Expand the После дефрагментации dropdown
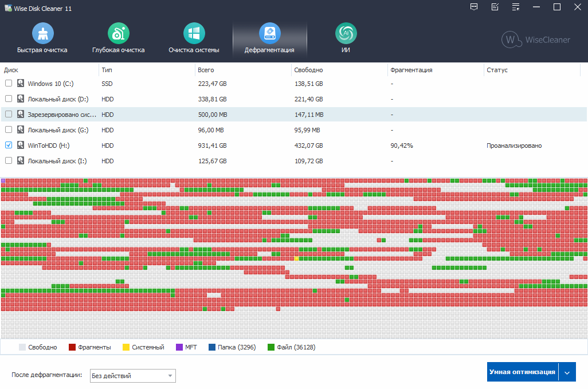The width and height of the screenshot is (588, 389). click(133, 375)
